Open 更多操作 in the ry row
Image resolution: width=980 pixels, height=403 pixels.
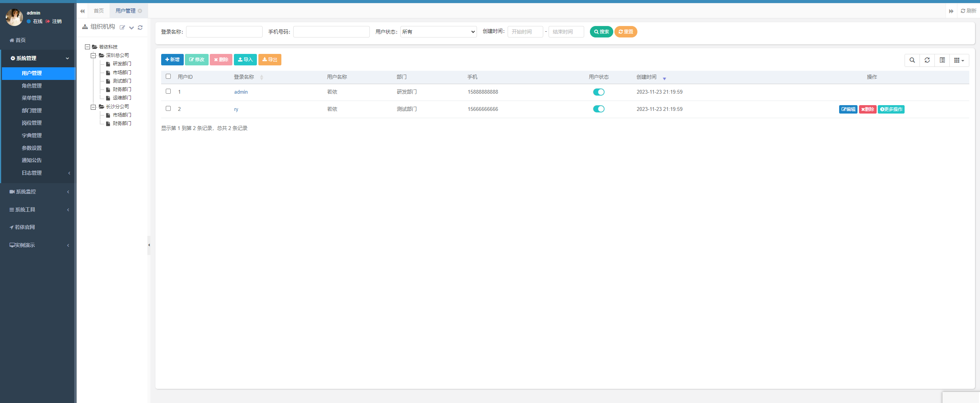click(x=891, y=109)
